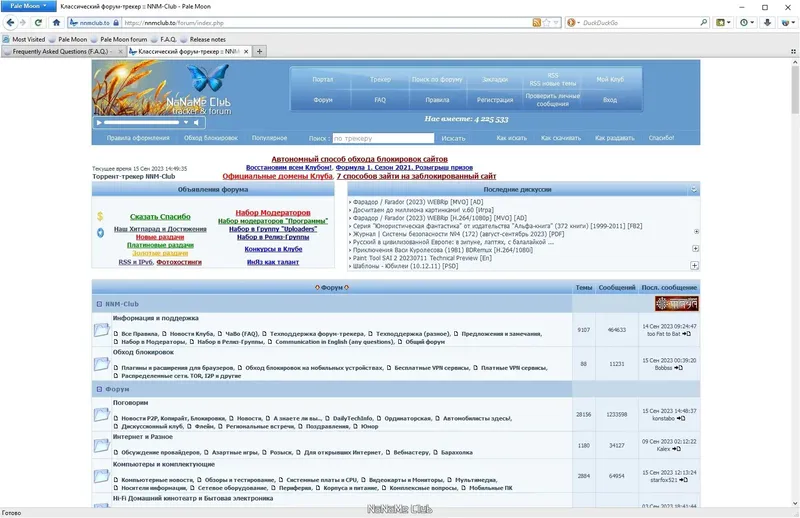Screen dimensions: 800x518
Task: Switch to Frequently Asked Questions (F.A.Q.) tab
Action: pyautogui.click(x=61, y=52)
